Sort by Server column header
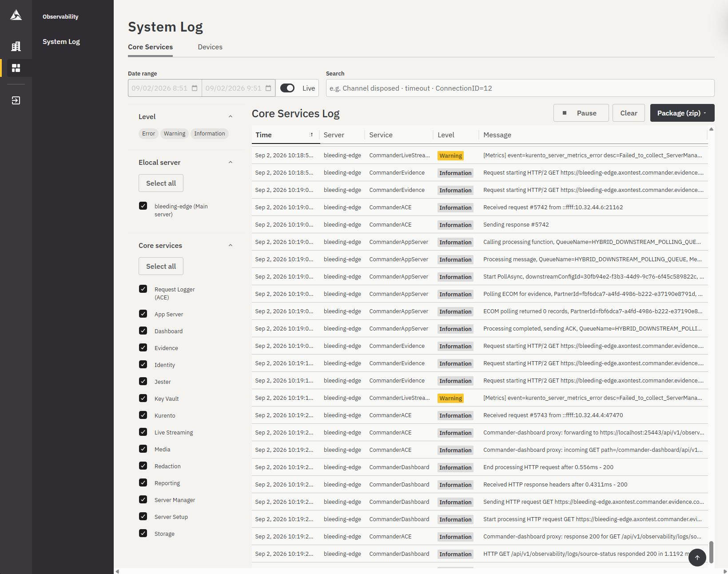Image resolution: width=728 pixels, height=574 pixels. click(334, 135)
